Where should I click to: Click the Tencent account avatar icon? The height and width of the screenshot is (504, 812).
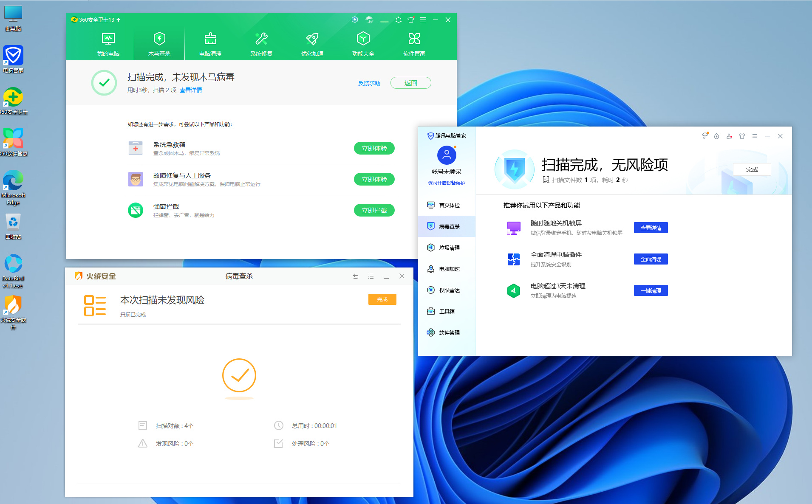[x=447, y=155]
